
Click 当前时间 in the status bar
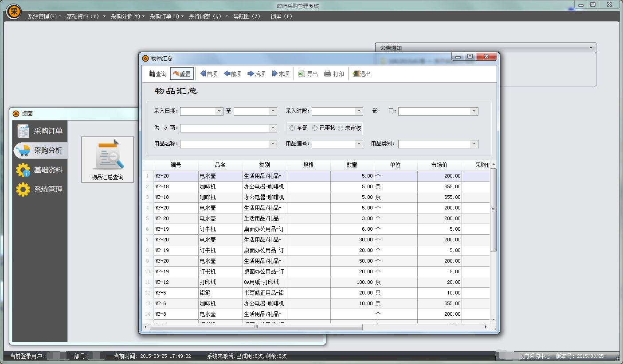click(x=153, y=356)
